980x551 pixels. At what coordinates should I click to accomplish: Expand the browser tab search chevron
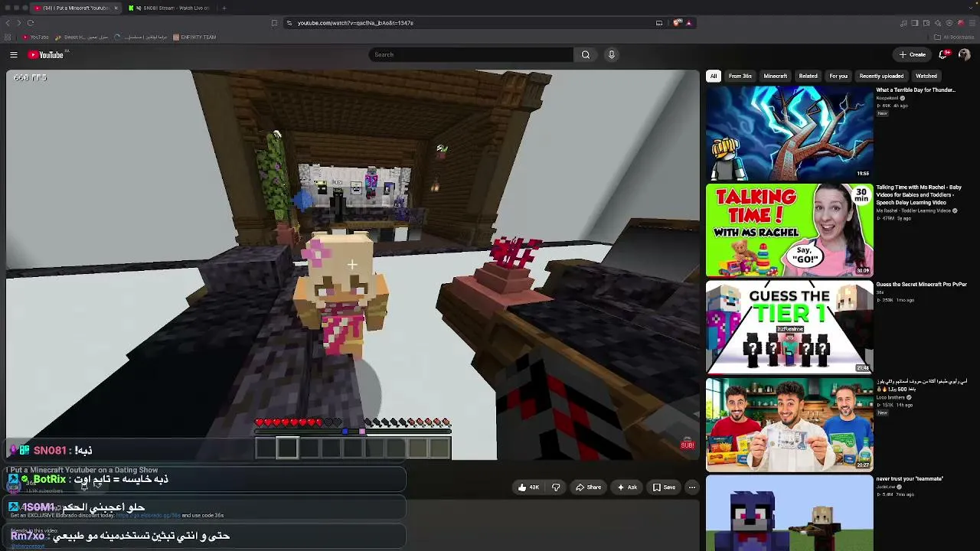pos(972,8)
